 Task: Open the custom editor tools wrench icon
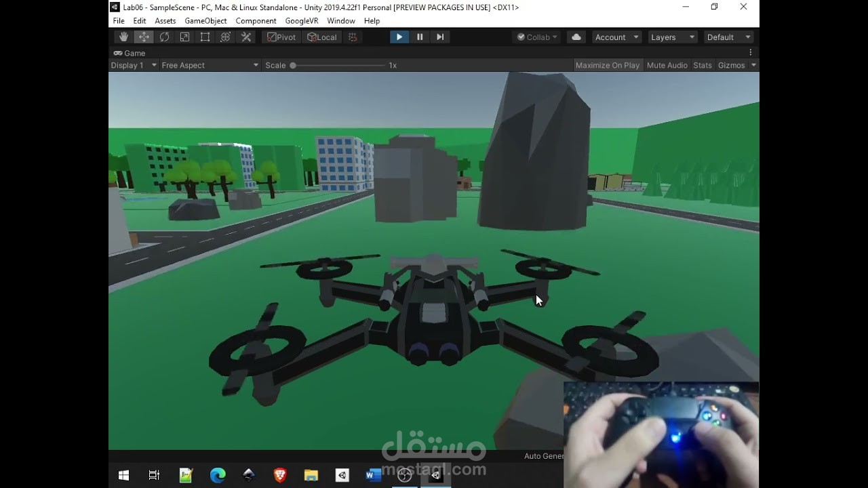point(245,37)
